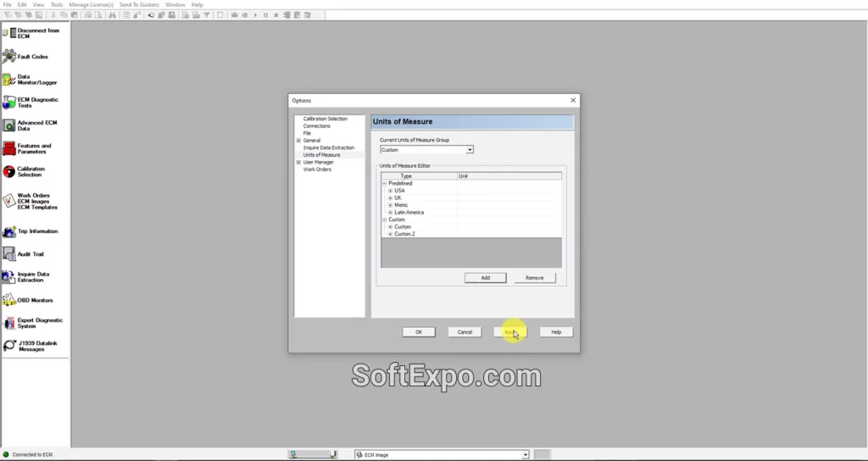Click the Type column header in the units editor
This screenshot has width=868, height=461.
pyautogui.click(x=419, y=176)
